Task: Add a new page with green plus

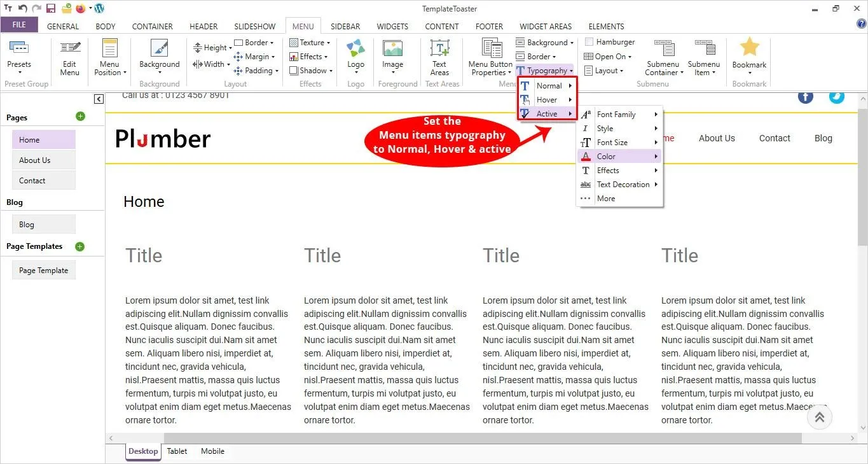Action: click(80, 116)
